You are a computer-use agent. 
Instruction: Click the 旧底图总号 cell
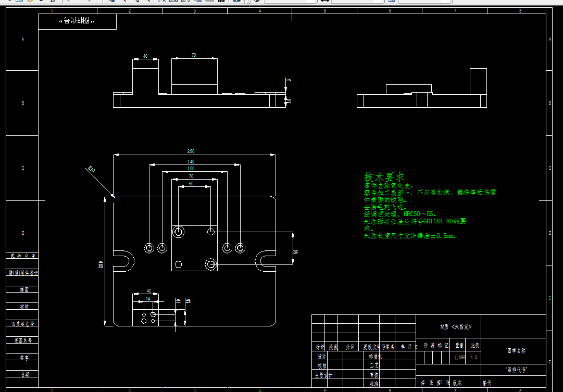(x=22, y=323)
